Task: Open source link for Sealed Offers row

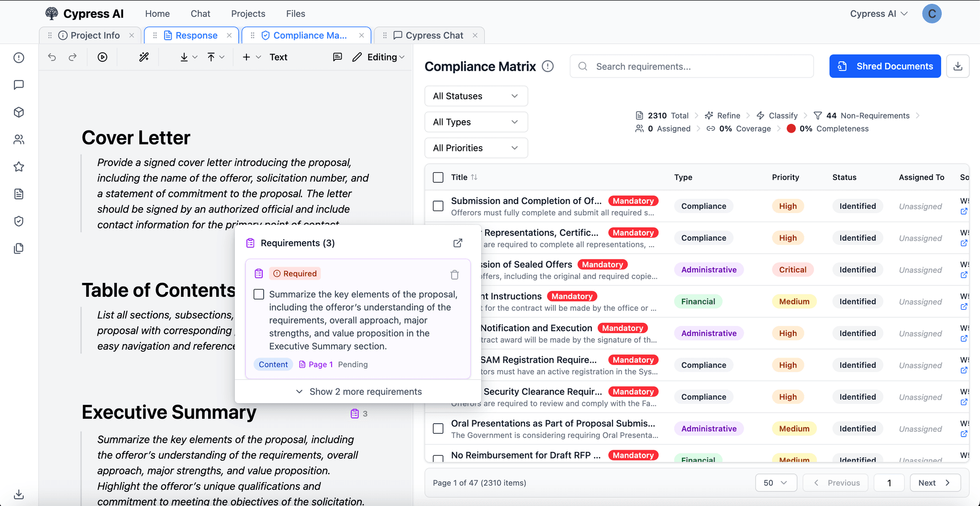Action: [964, 275]
